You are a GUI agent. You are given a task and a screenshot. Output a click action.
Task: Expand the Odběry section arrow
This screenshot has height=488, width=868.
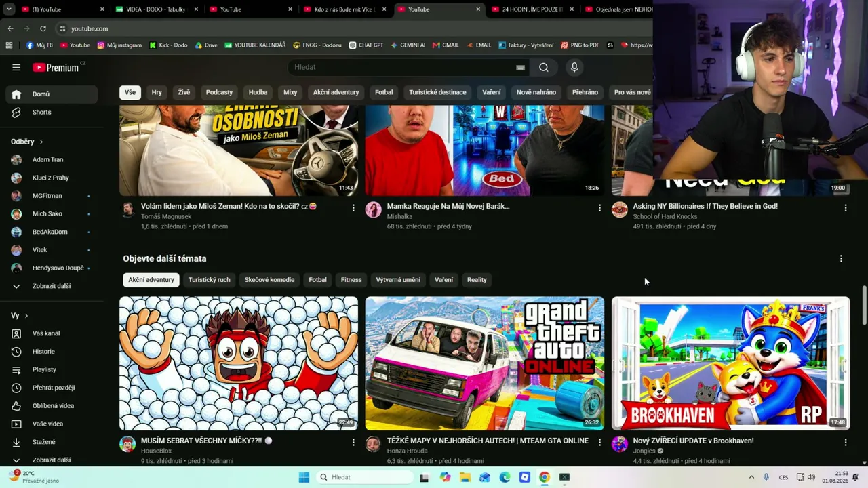pos(41,142)
